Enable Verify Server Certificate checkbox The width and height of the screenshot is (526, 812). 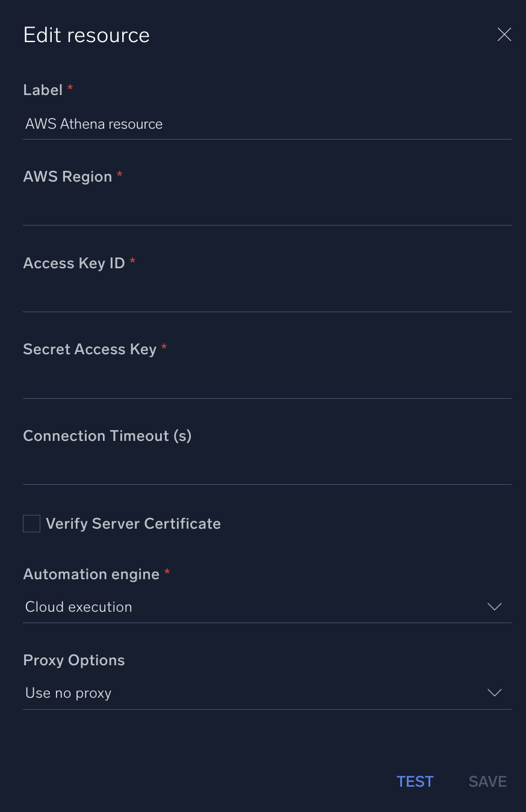tap(31, 523)
